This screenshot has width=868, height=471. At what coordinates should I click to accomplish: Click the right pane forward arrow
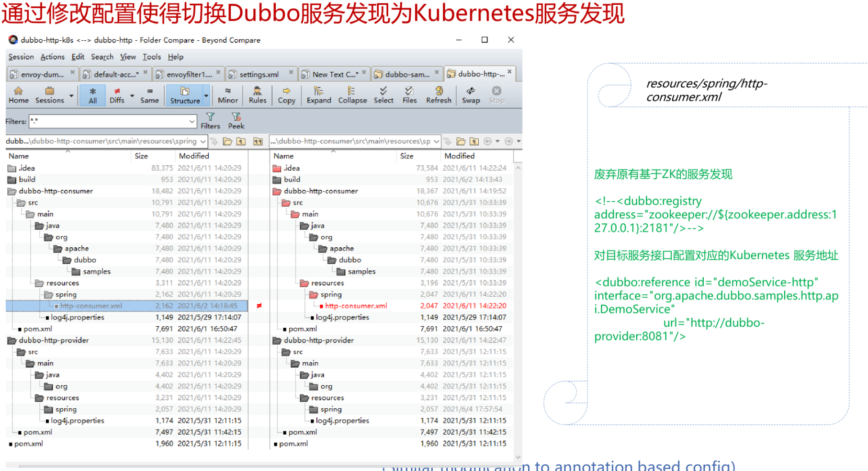pyautogui.click(x=508, y=141)
